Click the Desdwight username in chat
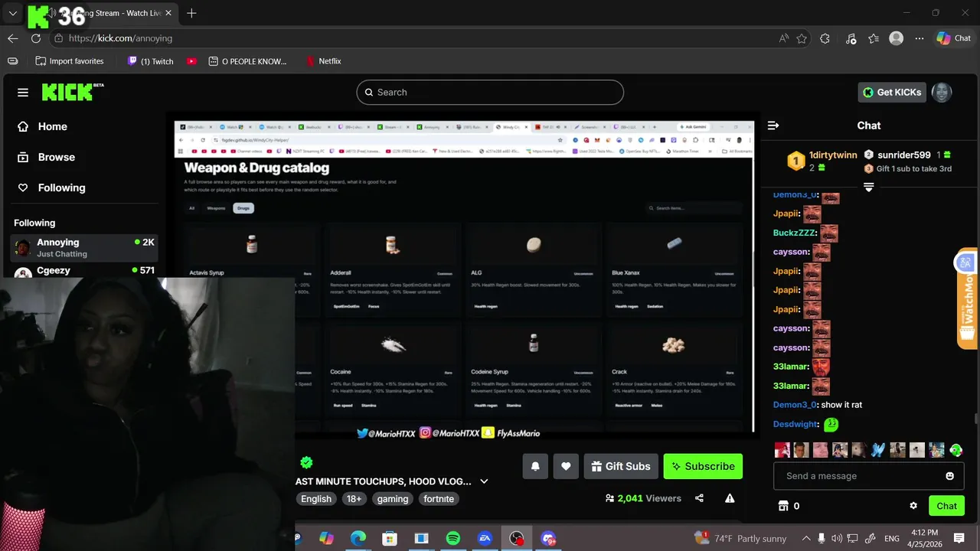980x551 pixels. [x=795, y=424]
